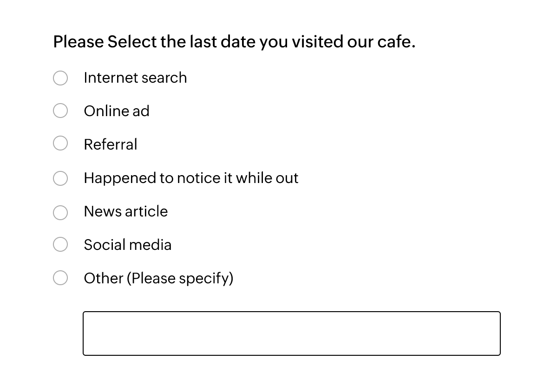Select the Other (Please specify) radio button

click(x=60, y=278)
